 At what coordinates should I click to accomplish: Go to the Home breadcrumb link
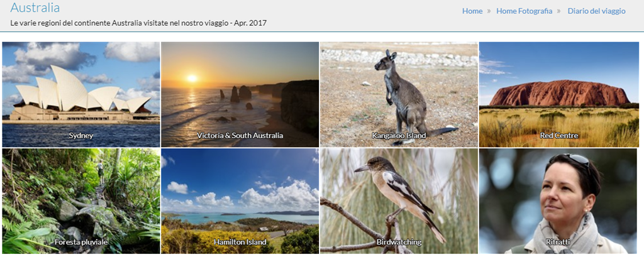tap(472, 11)
